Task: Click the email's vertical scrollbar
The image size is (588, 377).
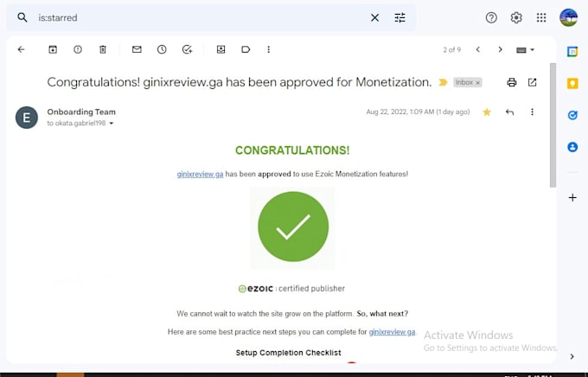Action: [553, 125]
